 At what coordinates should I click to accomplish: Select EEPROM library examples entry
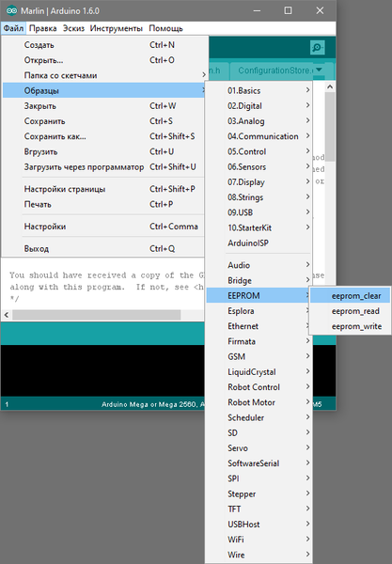[x=259, y=296]
